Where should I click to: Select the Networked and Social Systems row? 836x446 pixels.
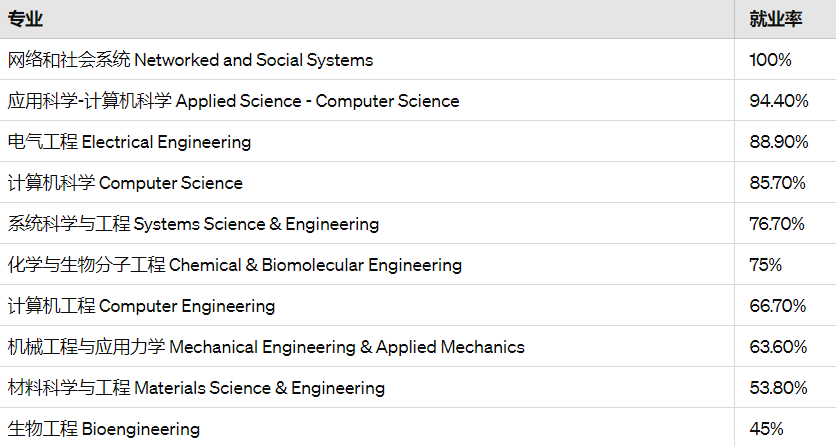(418, 60)
